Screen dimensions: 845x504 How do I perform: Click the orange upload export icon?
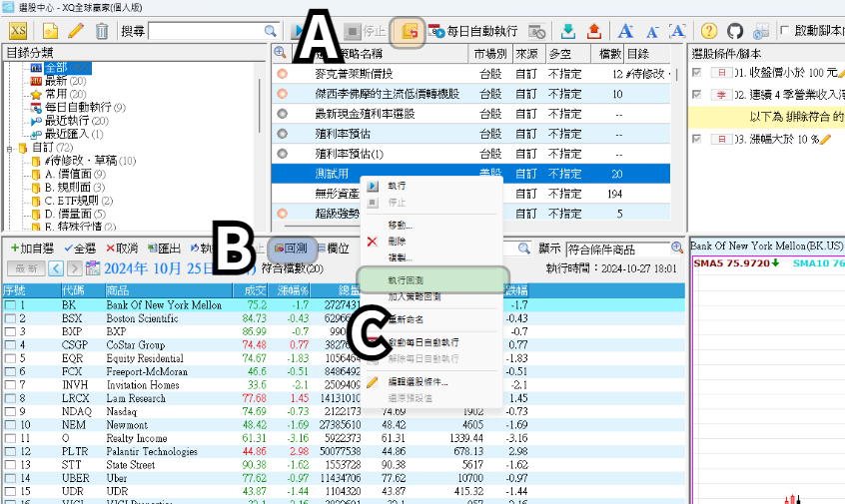tap(592, 32)
